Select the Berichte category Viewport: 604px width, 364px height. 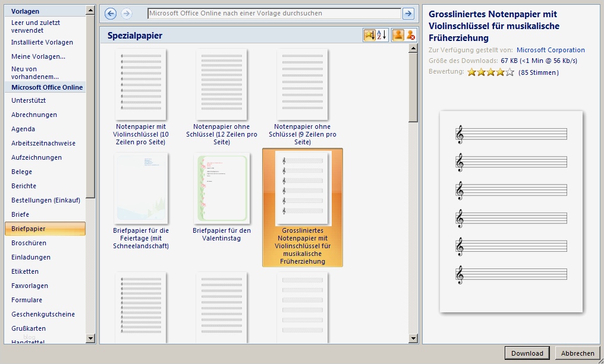point(24,186)
